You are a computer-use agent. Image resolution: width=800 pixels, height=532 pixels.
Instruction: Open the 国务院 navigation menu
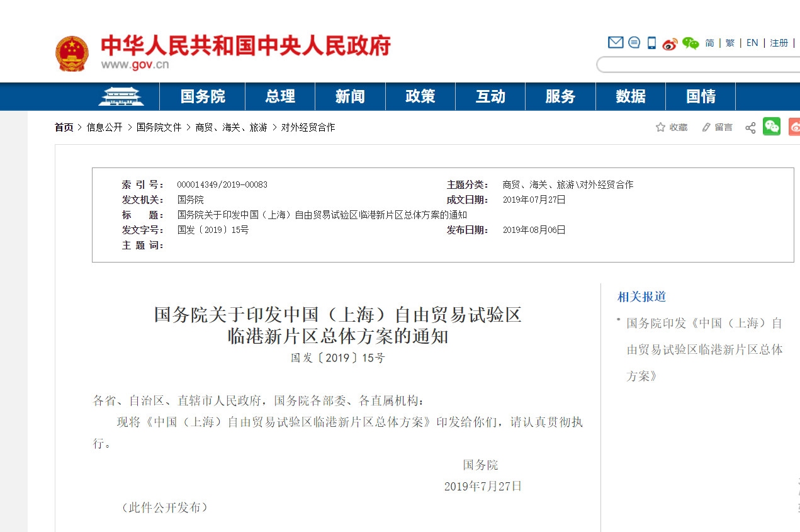point(203,96)
